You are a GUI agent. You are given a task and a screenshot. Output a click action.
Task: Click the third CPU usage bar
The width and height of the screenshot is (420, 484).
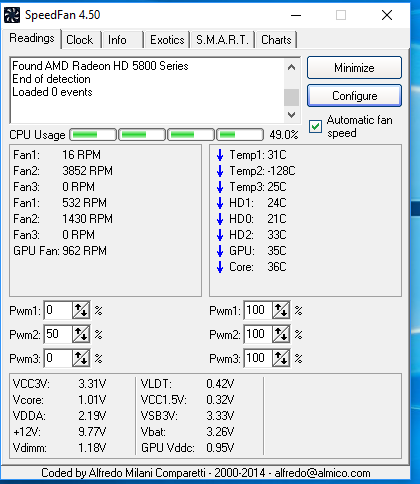point(191,135)
